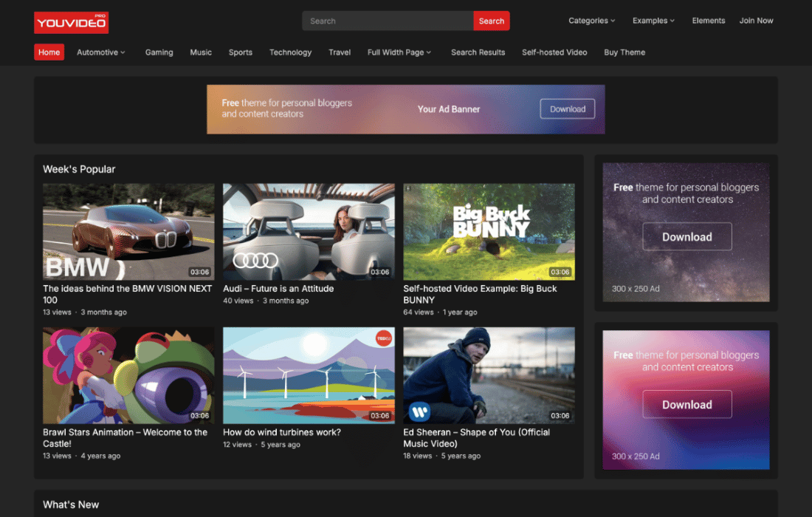
Task: Open the Examples dropdown menu
Action: (x=653, y=21)
